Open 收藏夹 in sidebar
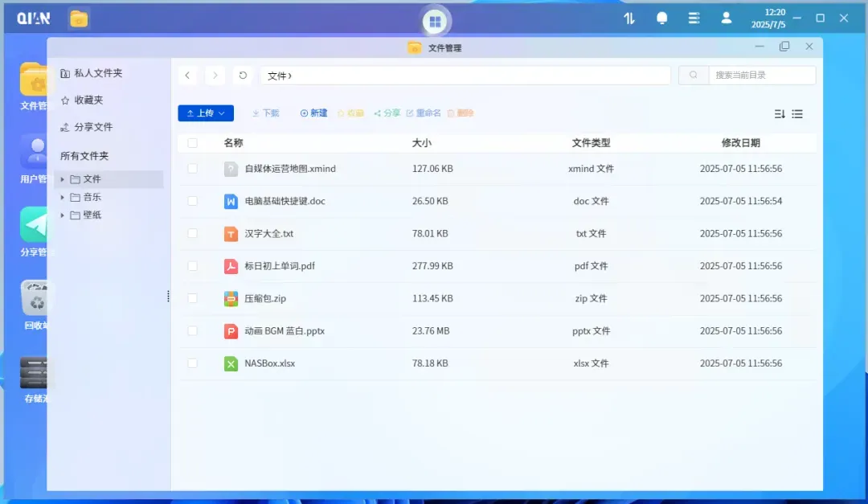 [82, 100]
